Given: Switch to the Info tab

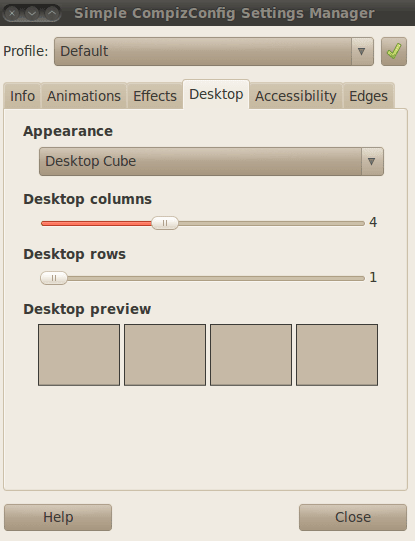Looking at the screenshot, I should coord(22,96).
